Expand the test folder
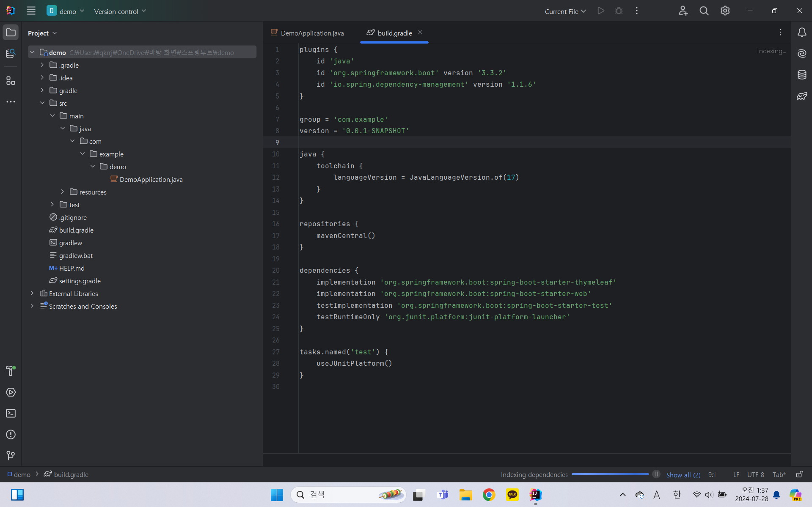812x507 pixels. pyautogui.click(x=52, y=205)
